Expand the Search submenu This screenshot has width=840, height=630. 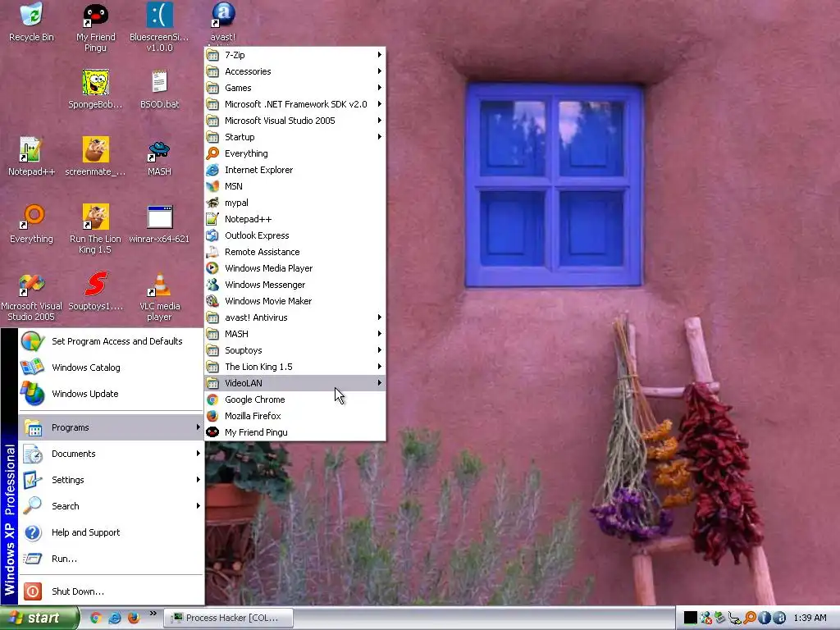[111, 506]
